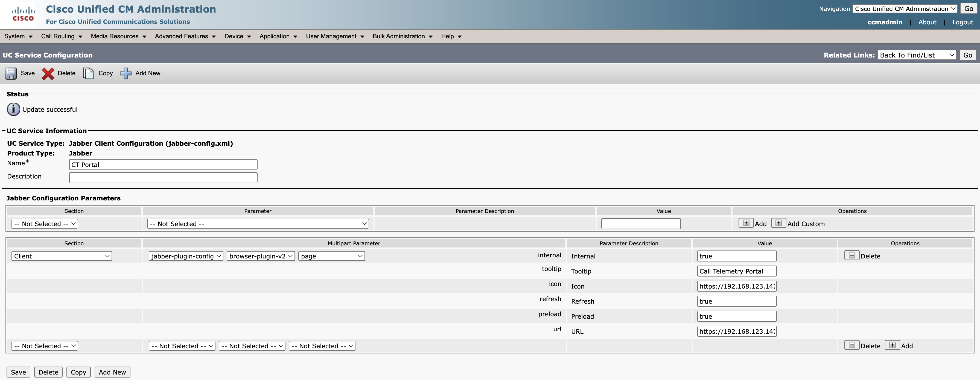The width and height of the screenshot is (980, 380).
Task: Save the UC Service using toolbar disk icon
Action: [x=11, y=73]
